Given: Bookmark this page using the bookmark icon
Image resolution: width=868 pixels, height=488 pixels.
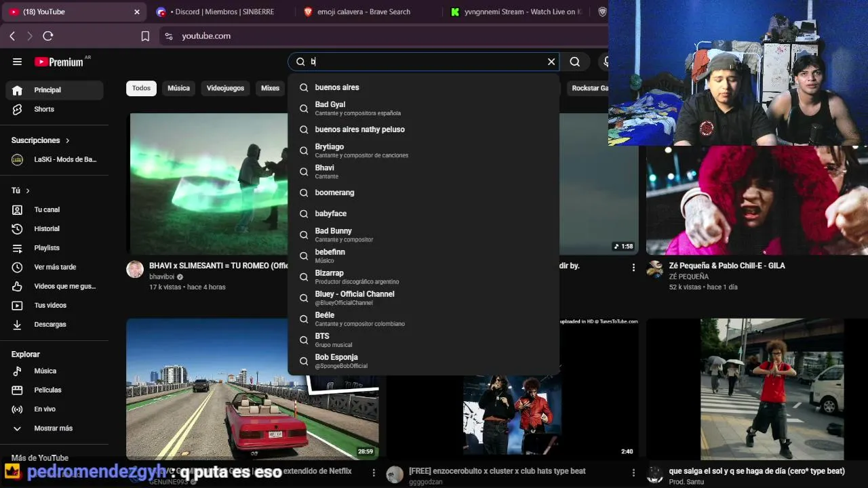Looking at the screenshot, I should point(145,36).
